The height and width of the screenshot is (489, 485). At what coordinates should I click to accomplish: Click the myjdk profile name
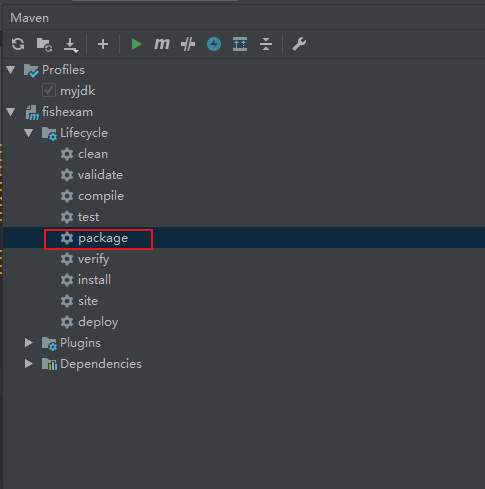pos(78,91)
